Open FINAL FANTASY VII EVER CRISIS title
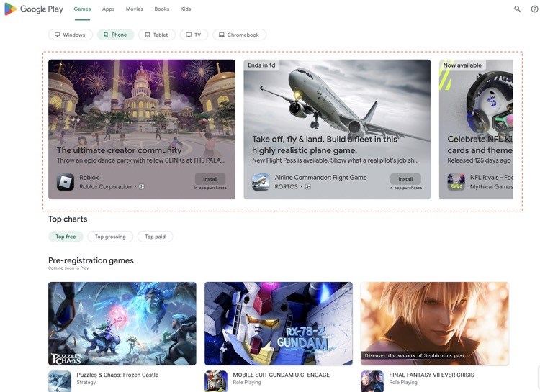 (431, 375)
